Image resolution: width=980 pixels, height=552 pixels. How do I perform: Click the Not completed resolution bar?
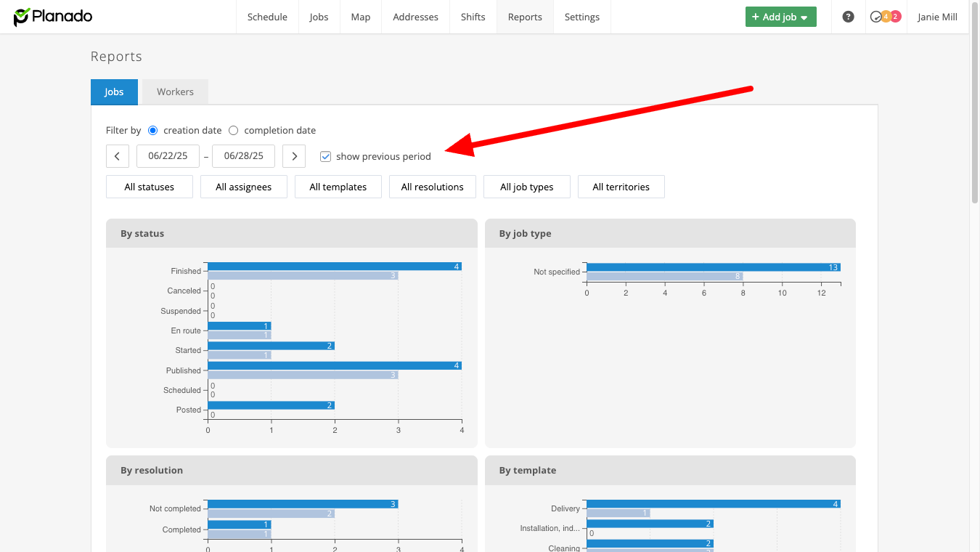(x=303, y=504)
